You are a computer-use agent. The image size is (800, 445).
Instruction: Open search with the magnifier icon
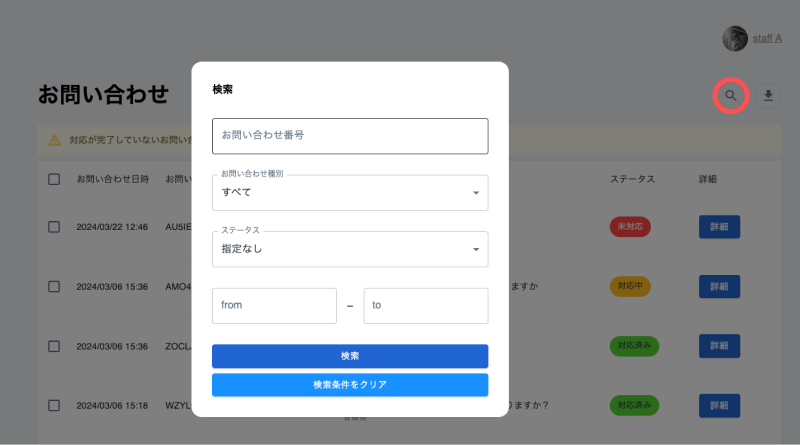[731, 95]
